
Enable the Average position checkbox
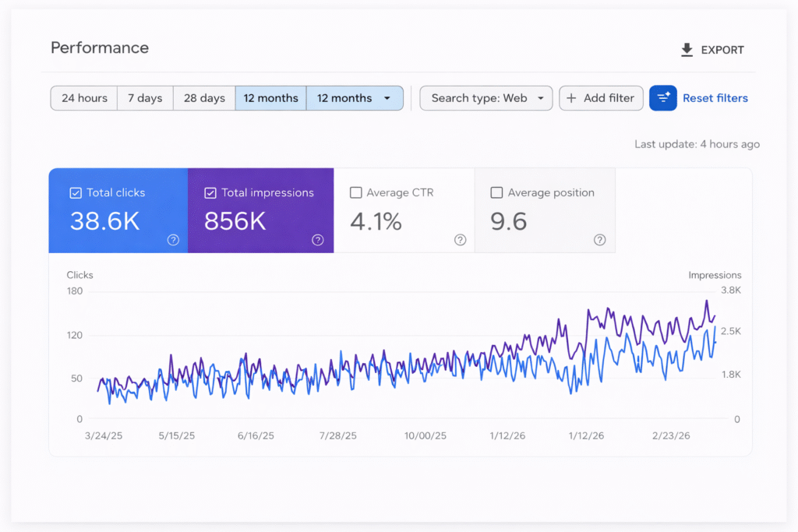tap(496, 193)
